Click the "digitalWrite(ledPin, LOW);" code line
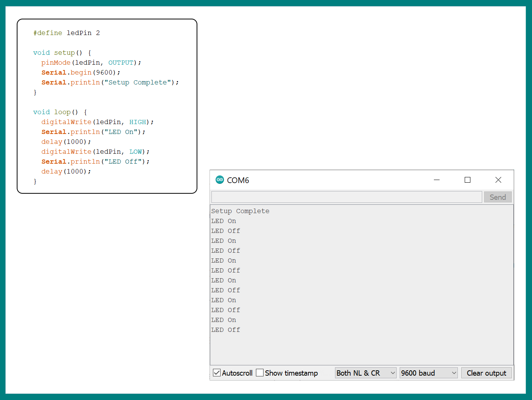The height and width of the screenshot is (400, 532). tap(95, 152)
